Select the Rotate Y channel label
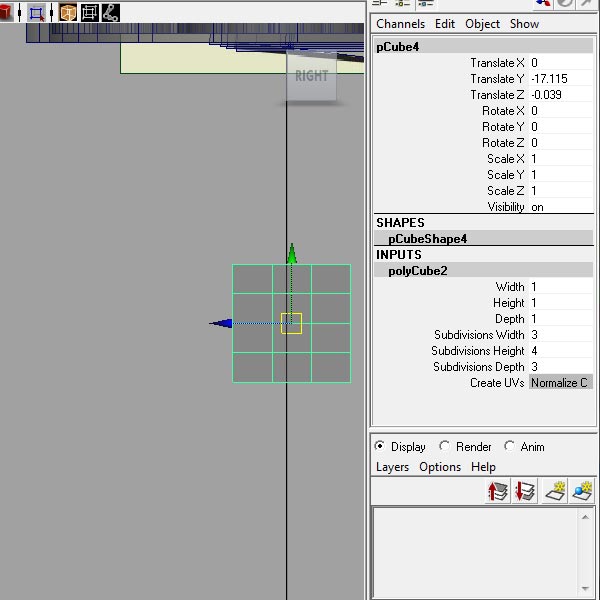 tap(503, 127)
